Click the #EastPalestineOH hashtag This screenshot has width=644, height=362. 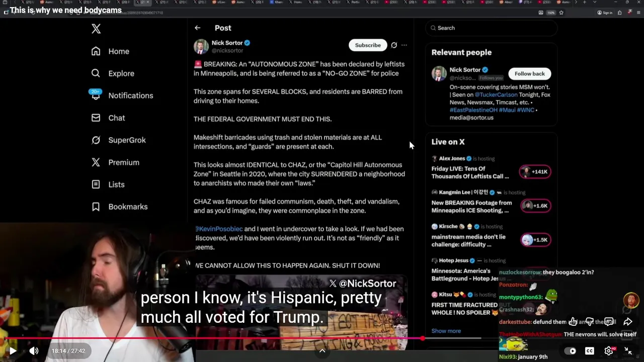pyautogui.click(x=473, y=110)
